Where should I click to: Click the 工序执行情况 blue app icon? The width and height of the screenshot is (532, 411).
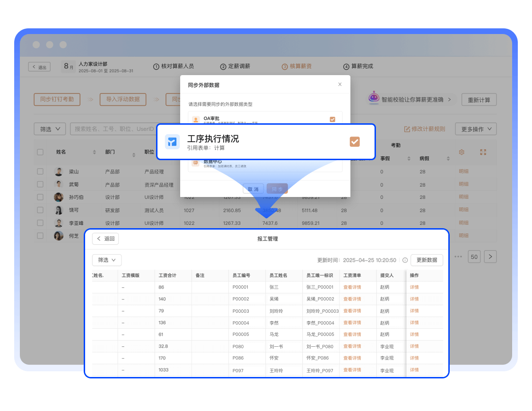(172, 142)
